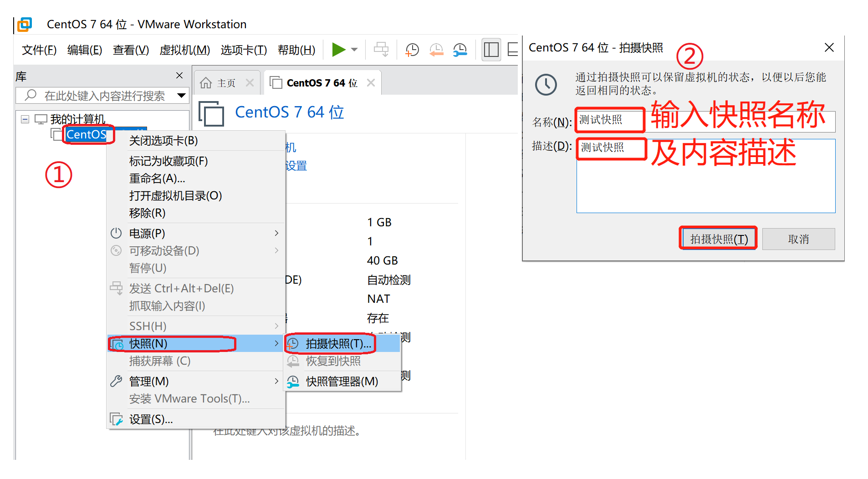This screenshot has height=479, width=868.
Task: Click the description text area
Action: [x=705, y=176]
